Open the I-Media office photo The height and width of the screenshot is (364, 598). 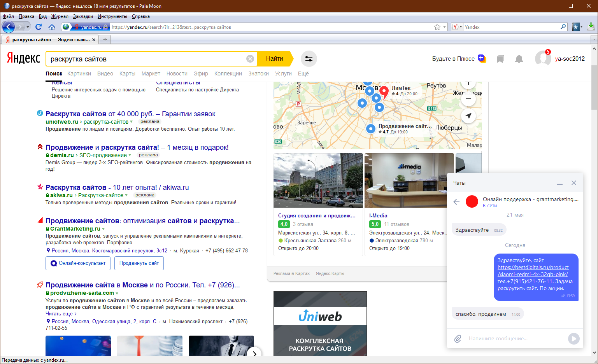coord(409,180)
